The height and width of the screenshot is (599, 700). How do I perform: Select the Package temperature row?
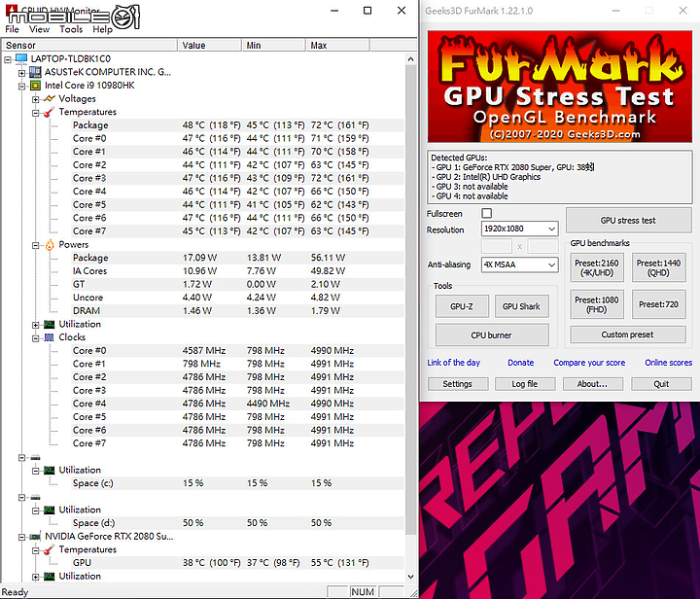(x=238, y=125)
